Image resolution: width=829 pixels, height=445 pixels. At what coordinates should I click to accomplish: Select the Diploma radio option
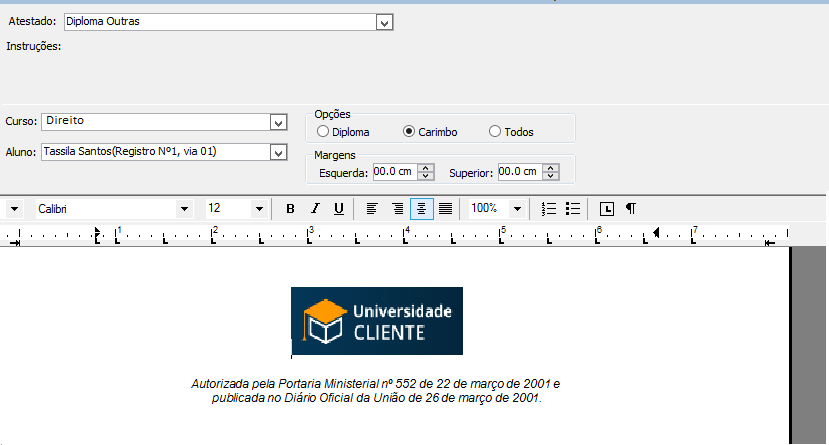click(323, 132)
